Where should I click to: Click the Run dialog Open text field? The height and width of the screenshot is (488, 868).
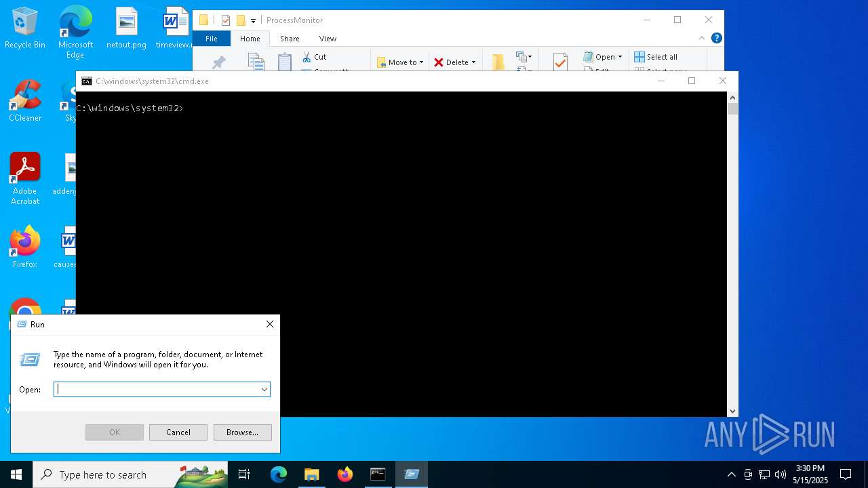156,390
